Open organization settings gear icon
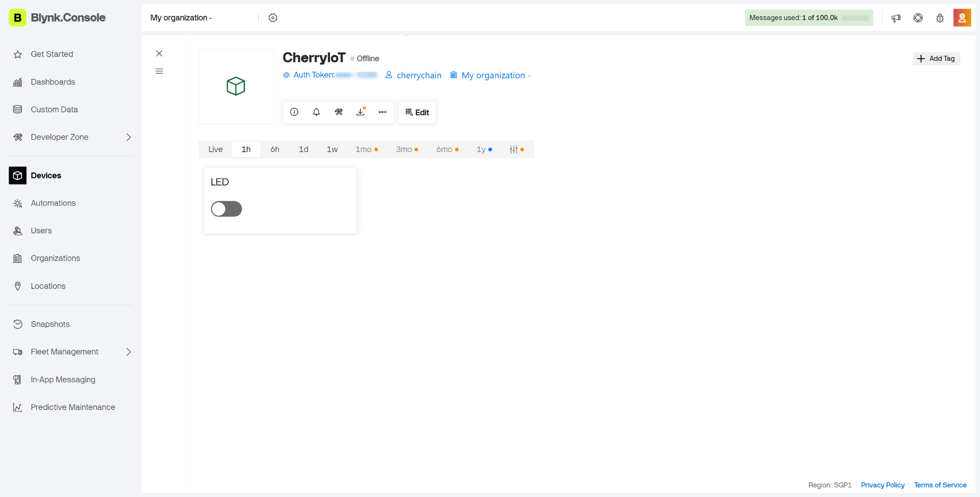The image size is (980, 497). (273, 18)
